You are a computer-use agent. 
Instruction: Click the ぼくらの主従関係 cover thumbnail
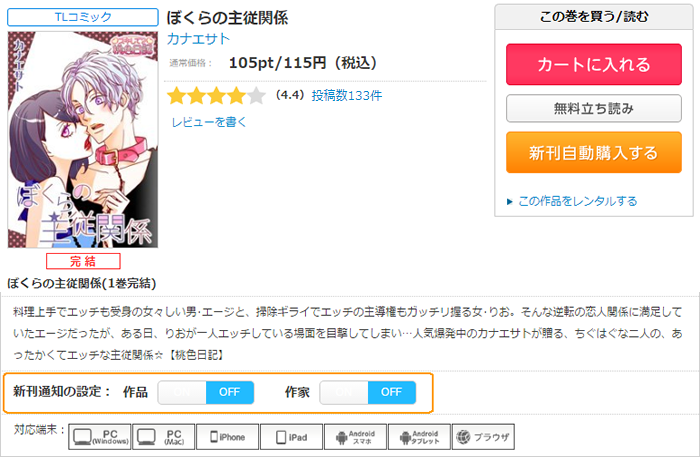point(83,140)
